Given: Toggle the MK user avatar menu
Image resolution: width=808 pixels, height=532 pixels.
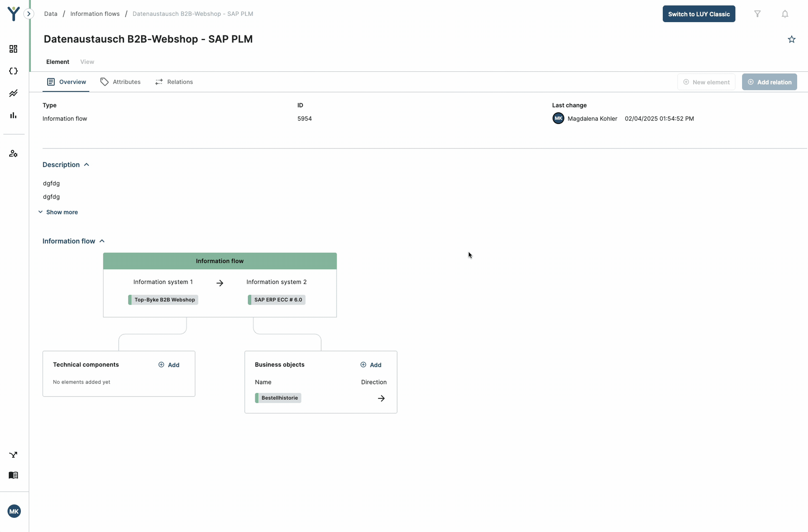Looking at the screenshot, I should click(x=14, y=511).
